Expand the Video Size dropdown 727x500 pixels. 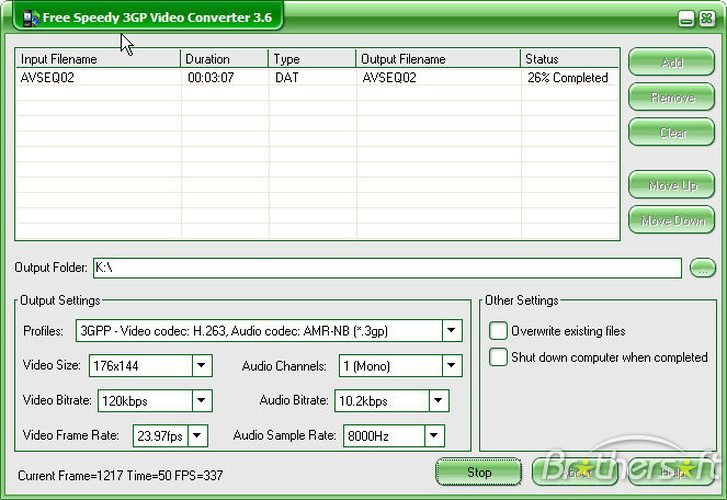[x=202, y=366]
